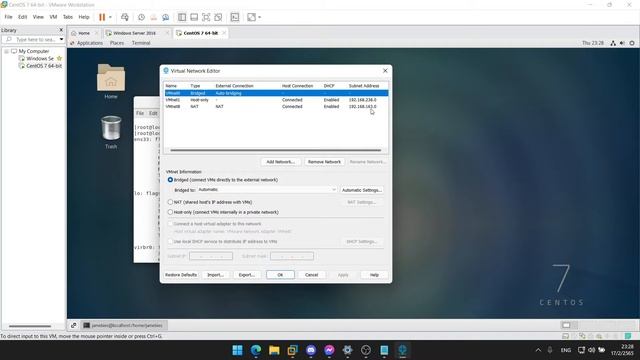Open the power options arrow next to pause
Image resolution: width=640 pixels, height=360 pixels.
110,17
